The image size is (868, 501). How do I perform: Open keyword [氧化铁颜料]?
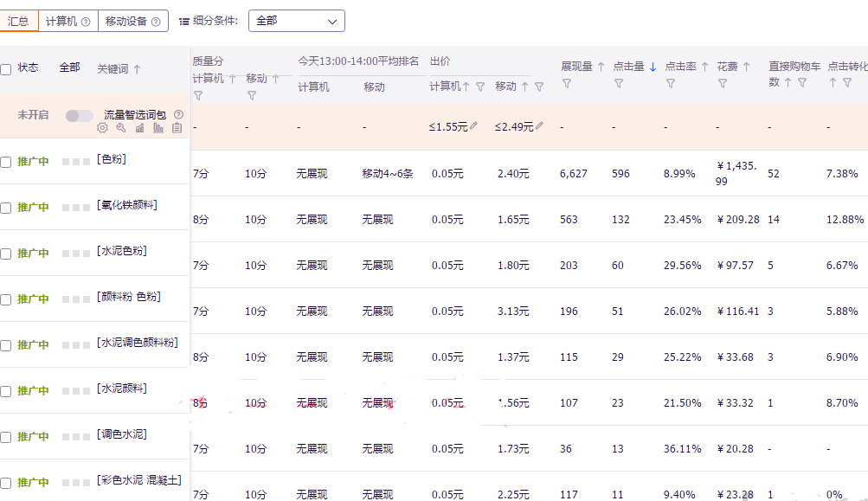pos(126,205)
